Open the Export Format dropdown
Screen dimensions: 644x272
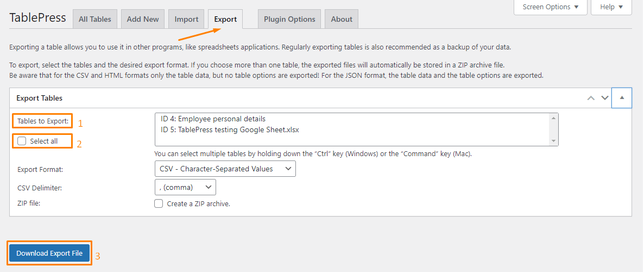[x=225, y=169]
